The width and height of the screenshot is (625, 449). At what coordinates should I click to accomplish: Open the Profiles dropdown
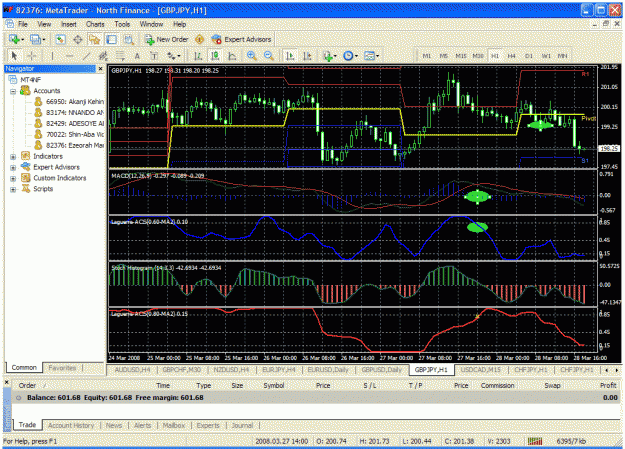(38, 39)
